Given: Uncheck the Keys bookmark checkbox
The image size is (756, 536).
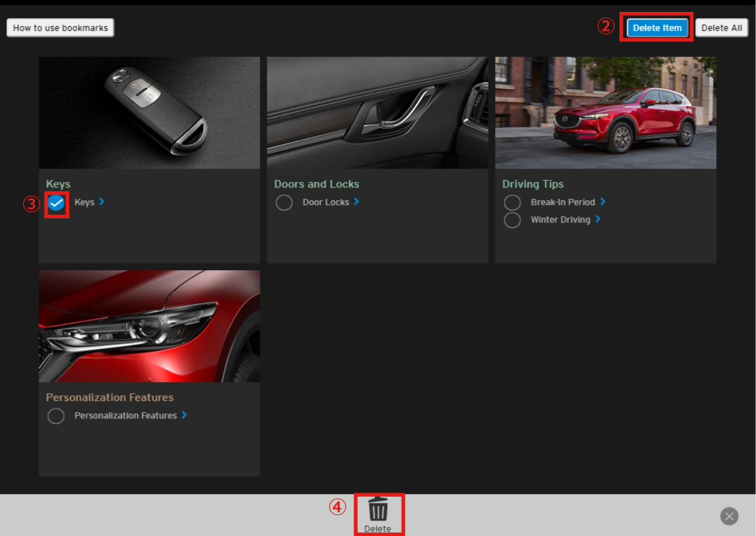Looking at the screenshot, I should tap(57, 204).
